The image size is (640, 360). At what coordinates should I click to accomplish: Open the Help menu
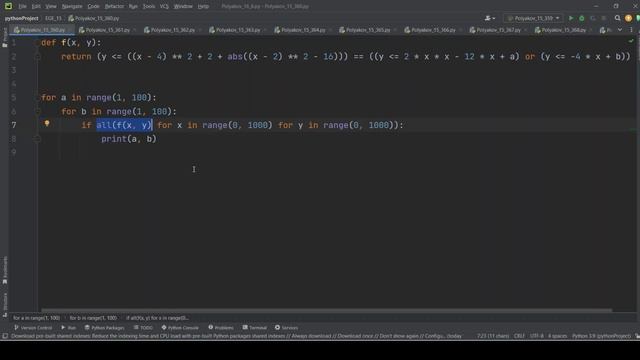(x=203, y=7)
